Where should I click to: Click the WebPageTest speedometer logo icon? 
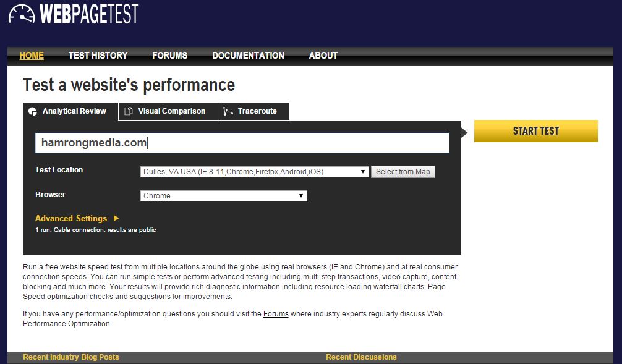(22, 14)
